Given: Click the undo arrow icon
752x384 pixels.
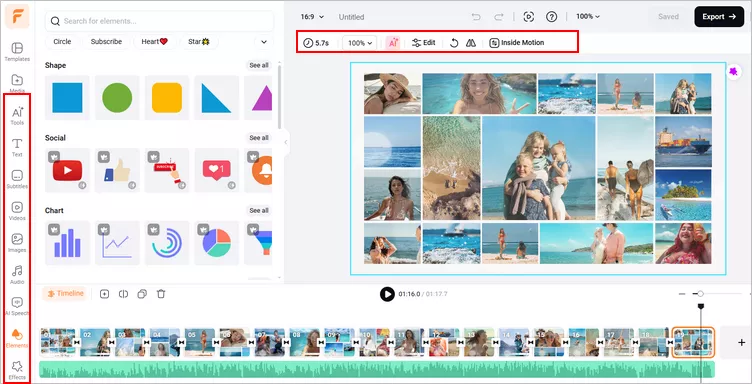Looking at the screenshot, I should (x=476, y=17).
